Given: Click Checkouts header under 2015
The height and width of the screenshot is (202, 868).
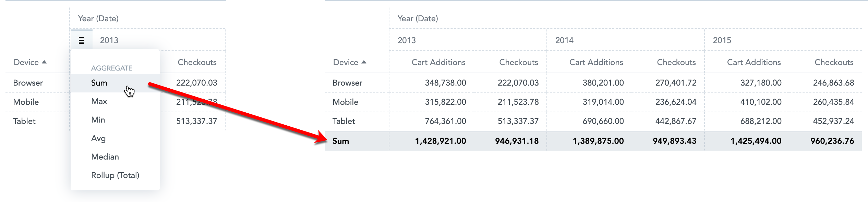Looking at the screenshot, I should point(834,62).
